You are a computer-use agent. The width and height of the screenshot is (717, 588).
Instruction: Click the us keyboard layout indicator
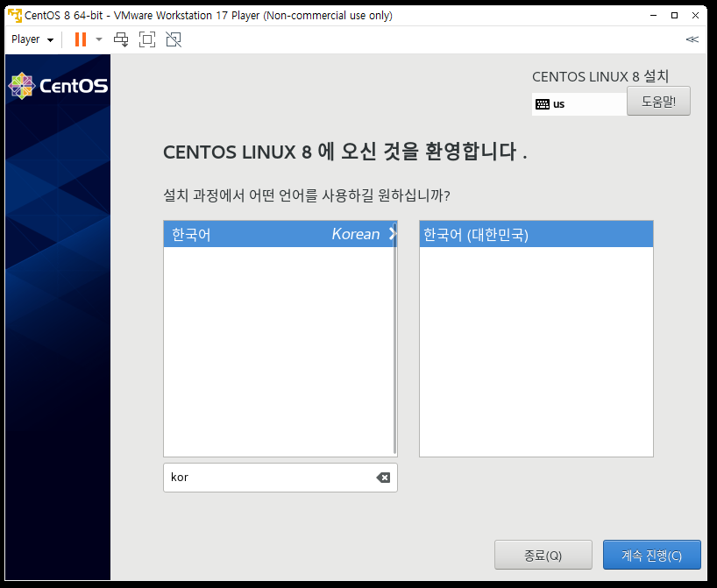(579, 104)
